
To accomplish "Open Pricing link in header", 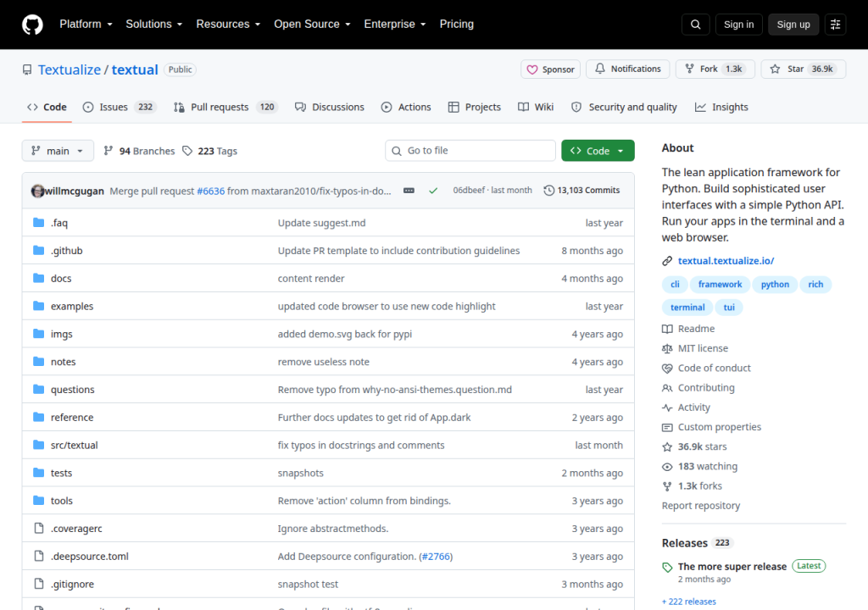I will coord(456,25).
